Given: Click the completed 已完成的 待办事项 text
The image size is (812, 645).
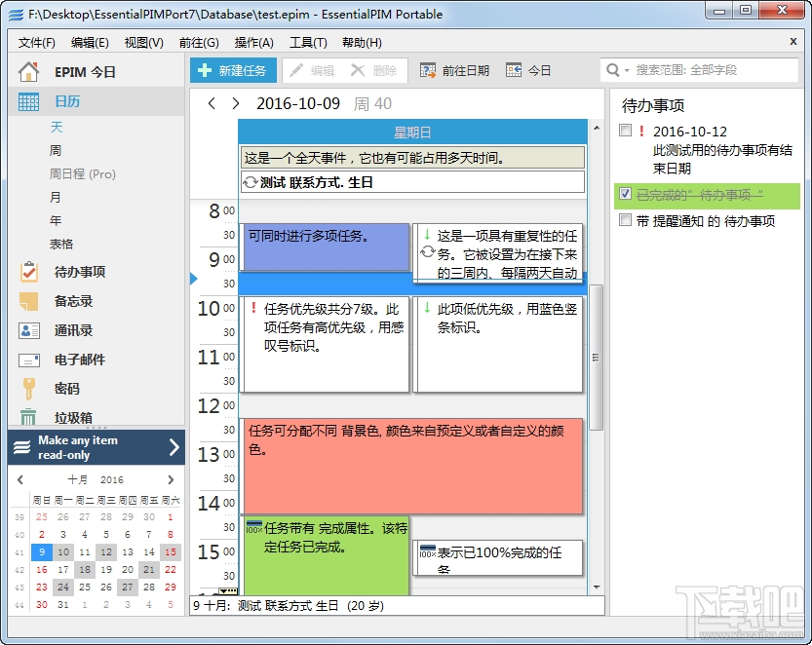Looking at the screenshot, I should pos(699,195).
